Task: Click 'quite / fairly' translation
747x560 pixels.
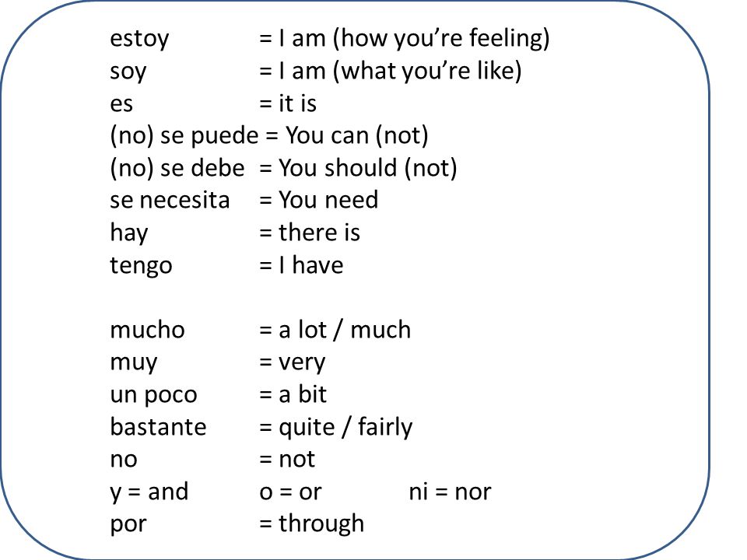Action: tap(345, 427)
